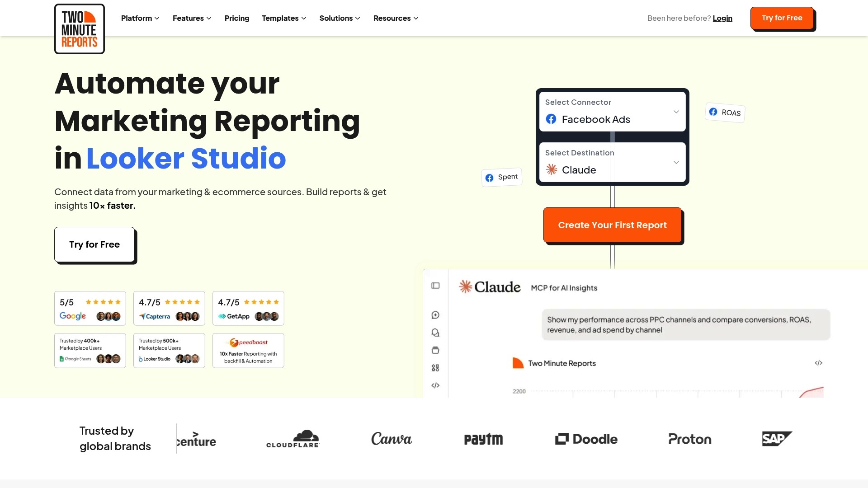Expand the Platform menu
The width and height of the screenshot is (868, 488).
[x=140, y=18]
